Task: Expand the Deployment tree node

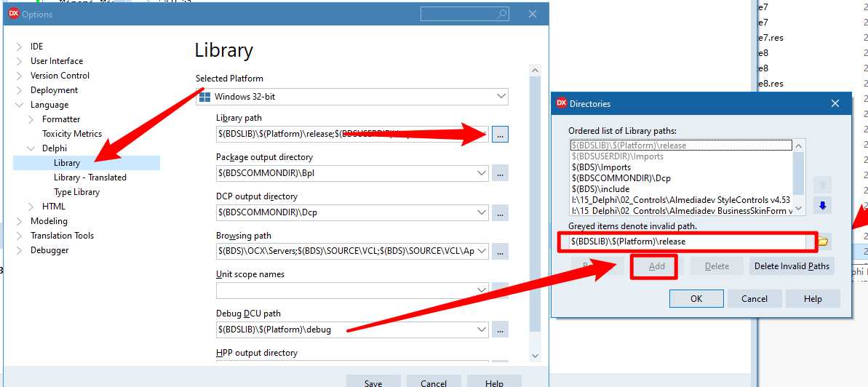Action: click(x=20, y=90)
